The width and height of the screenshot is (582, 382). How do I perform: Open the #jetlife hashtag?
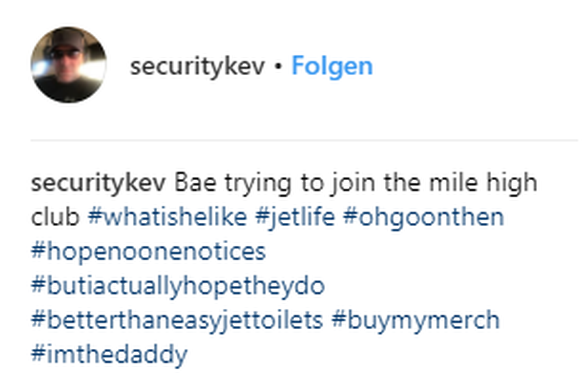click(295, 218)
